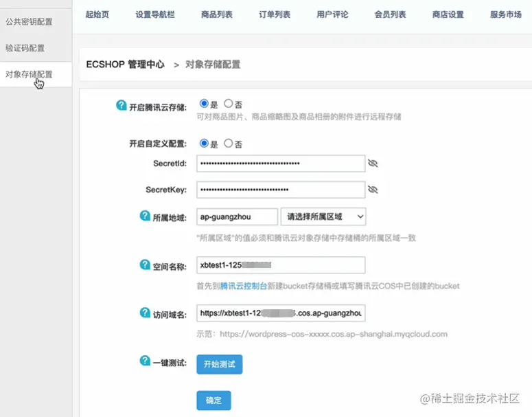Click the 对象存储配置 breadcrumb text
532x417 pixels.
coord(213,64)
